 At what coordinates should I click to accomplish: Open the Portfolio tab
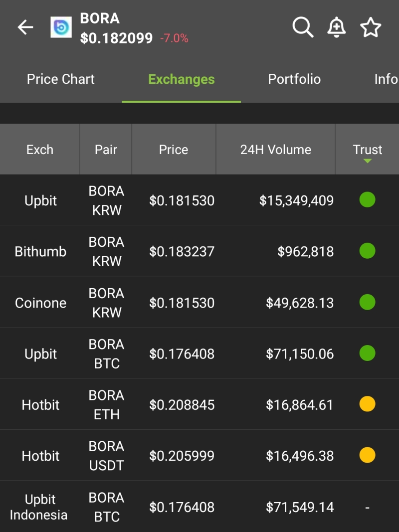[x=294, y=79]
